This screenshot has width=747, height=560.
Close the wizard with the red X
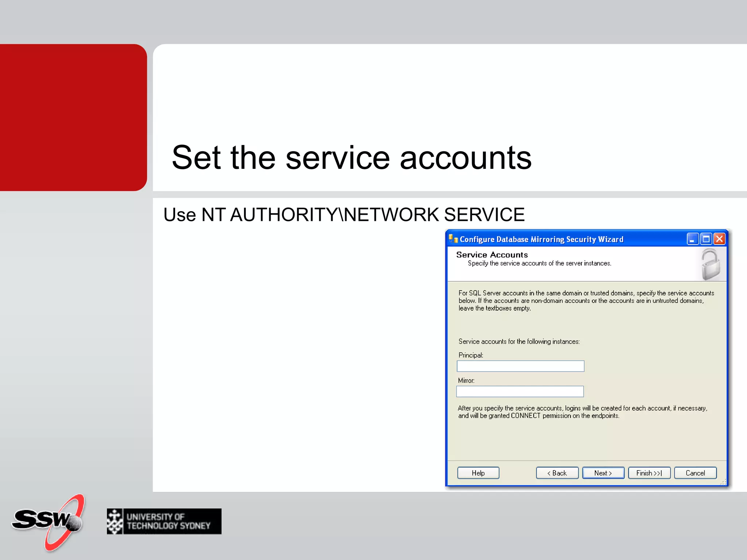(720, 239)
